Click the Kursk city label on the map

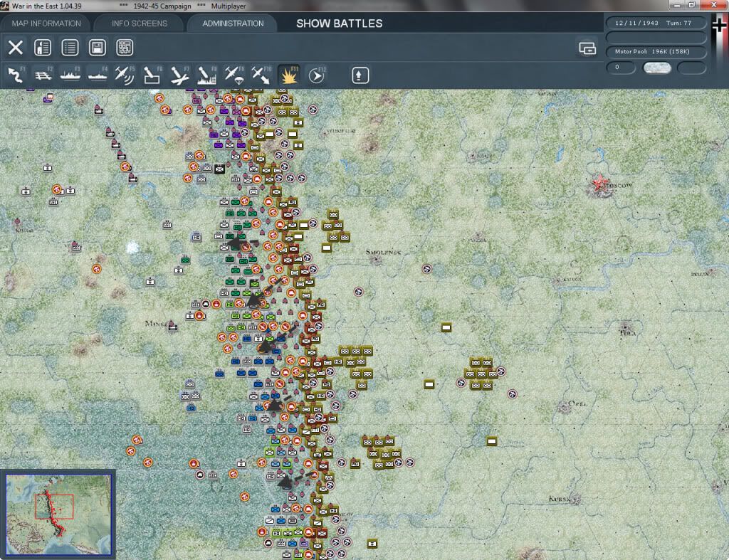[561, 499]
